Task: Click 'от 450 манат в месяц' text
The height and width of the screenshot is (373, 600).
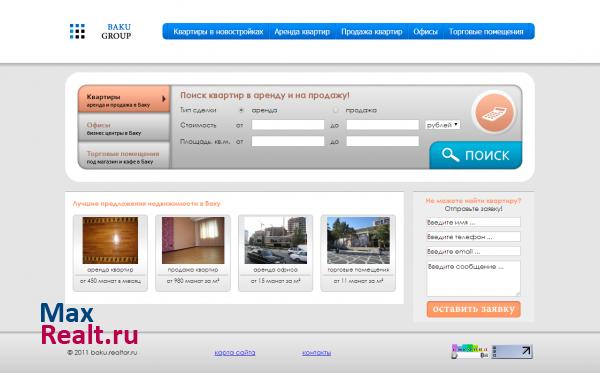Action: (x=110, y=281)
